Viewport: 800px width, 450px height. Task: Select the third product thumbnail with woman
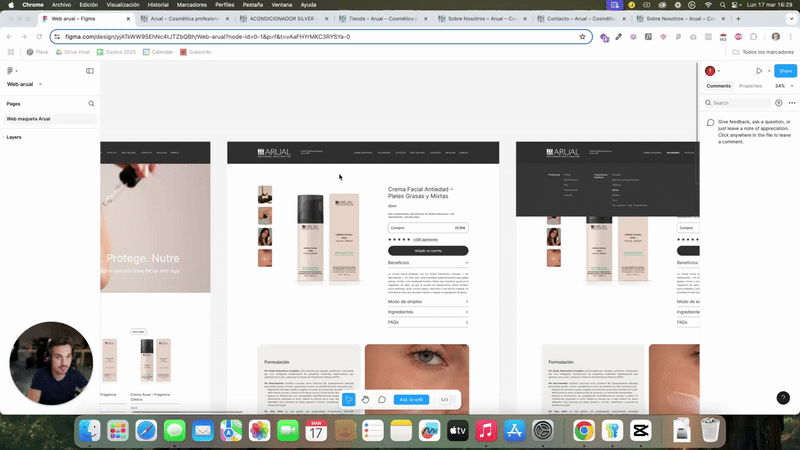click(x=265, y=237)
